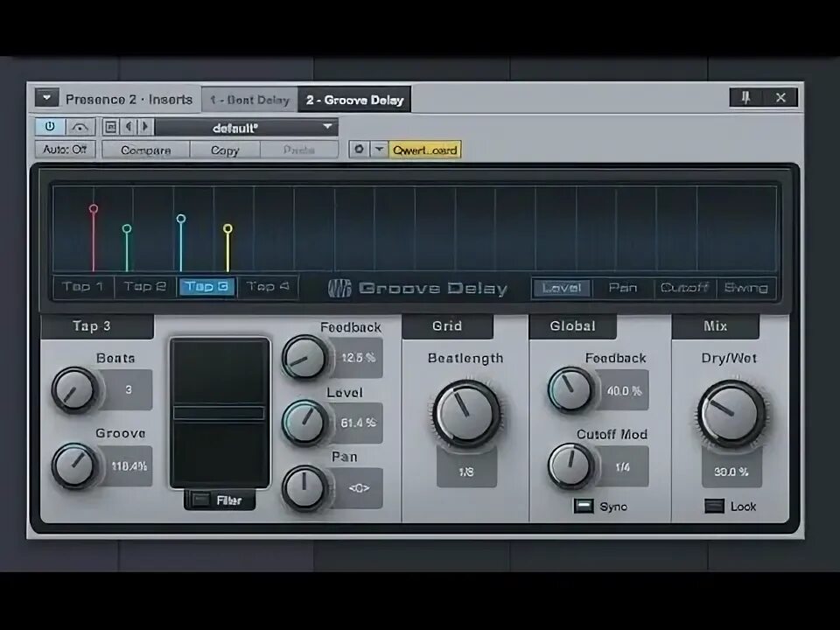Pin the plugin window with the pin icon
The width and height of the screenshot is (840, 630).
(745, 97)
